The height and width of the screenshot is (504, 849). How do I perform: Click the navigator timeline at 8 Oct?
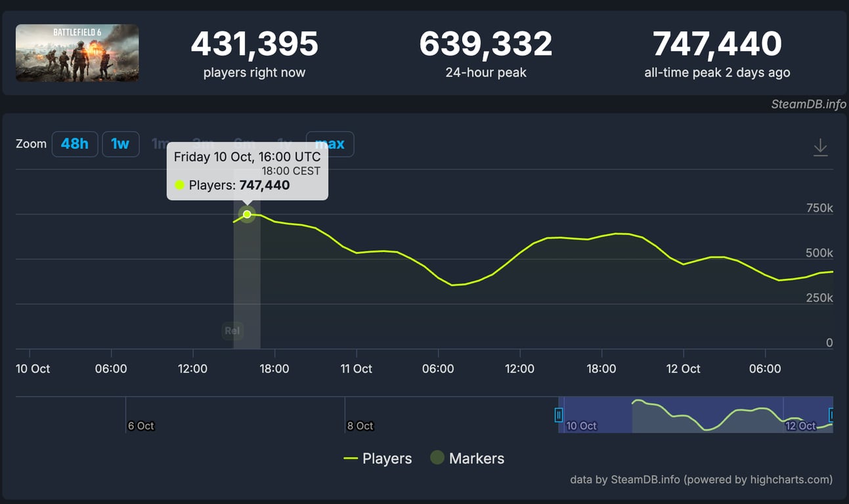(360, 426)
